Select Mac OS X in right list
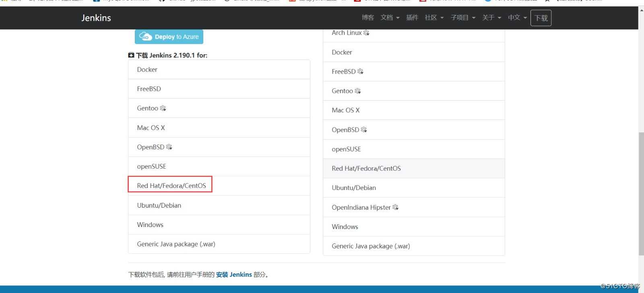Image resolution: width=644 pixels, height=293 pixels. tap(414, 110)
